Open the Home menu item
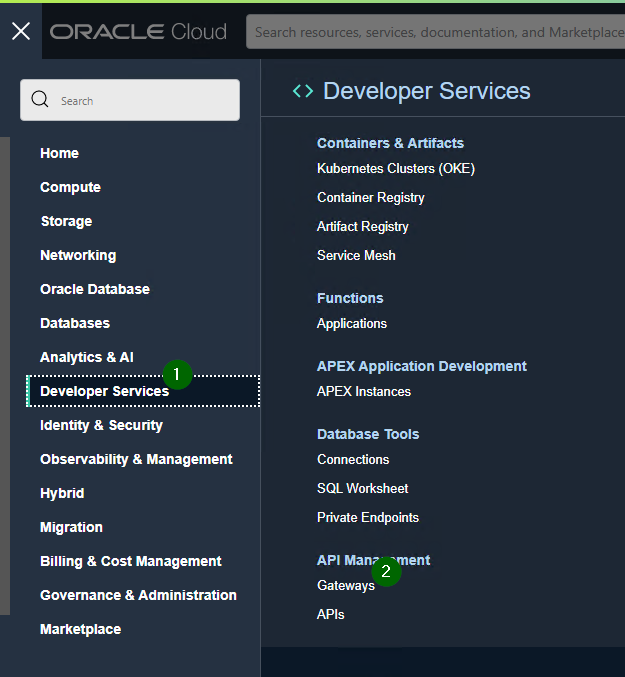This screenshot has height=677, width=625. click(60, 153)
